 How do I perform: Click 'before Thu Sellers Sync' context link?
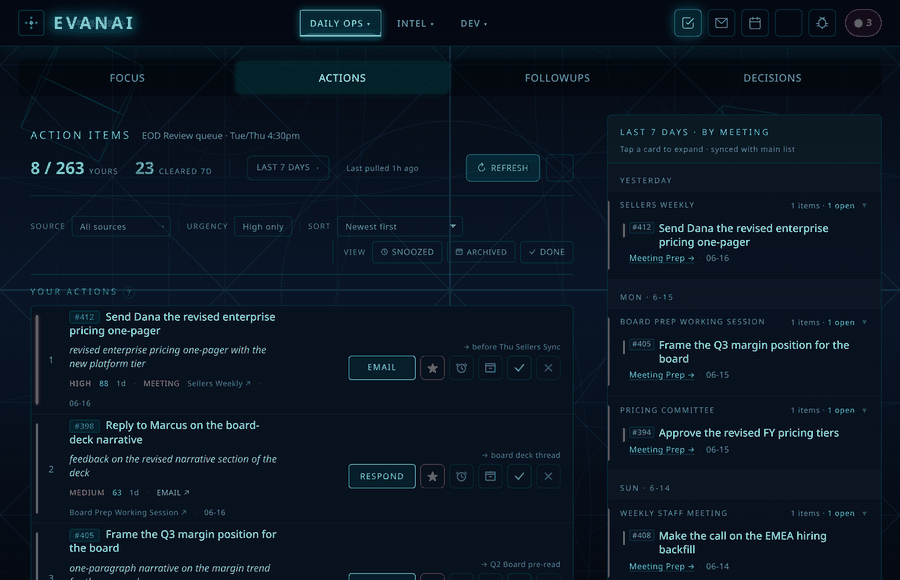click(x=512, y=347)
